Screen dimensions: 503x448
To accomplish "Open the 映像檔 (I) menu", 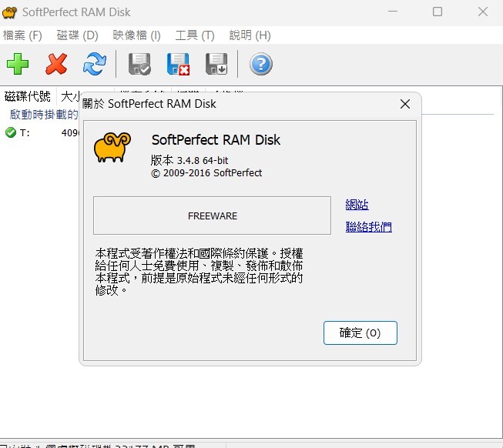I will 136,35.
